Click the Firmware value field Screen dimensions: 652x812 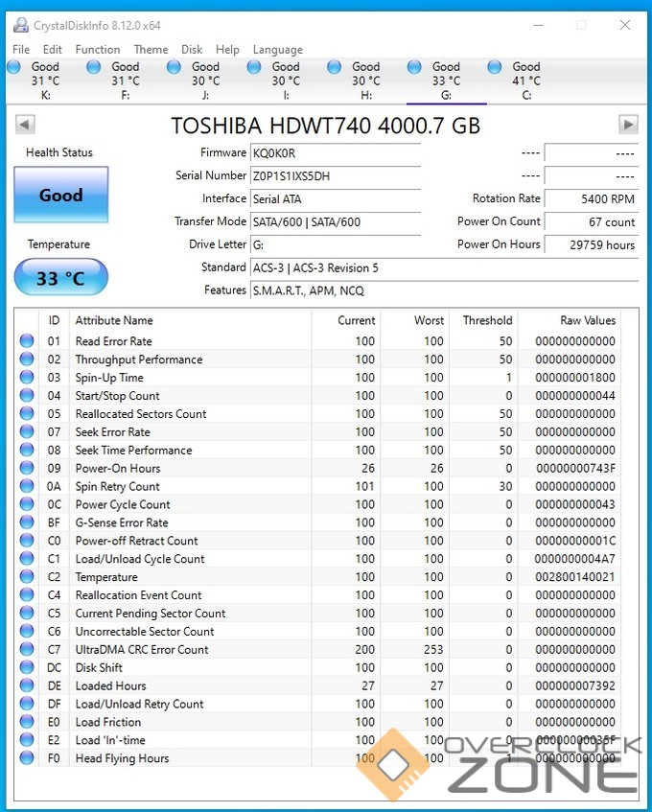[335, 153]
